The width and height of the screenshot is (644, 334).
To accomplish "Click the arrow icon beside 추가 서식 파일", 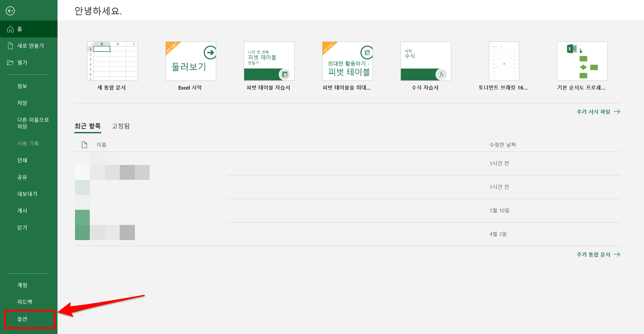I will pos(617,112).
